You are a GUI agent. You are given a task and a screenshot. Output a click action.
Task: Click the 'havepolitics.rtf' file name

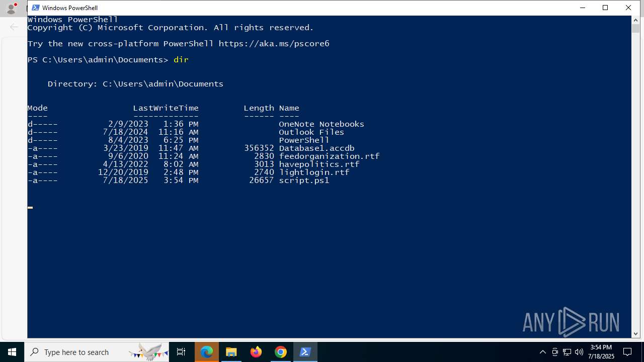(x=319, y=164)
